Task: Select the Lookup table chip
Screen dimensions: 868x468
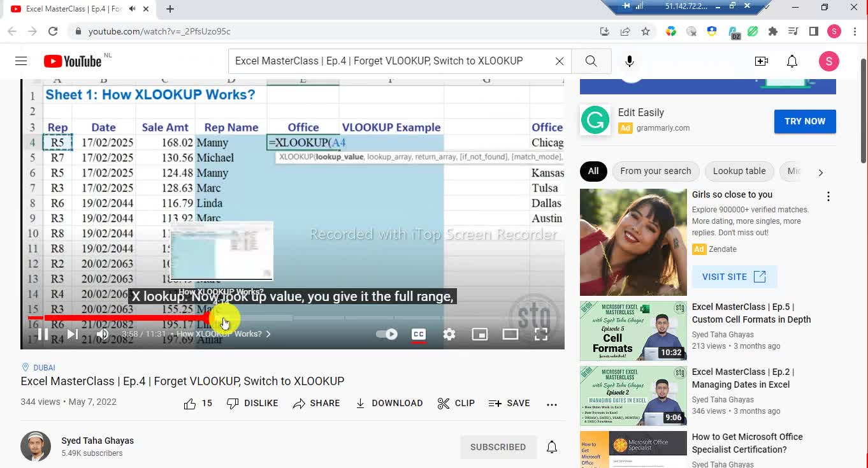Action: tap(739, 172)
